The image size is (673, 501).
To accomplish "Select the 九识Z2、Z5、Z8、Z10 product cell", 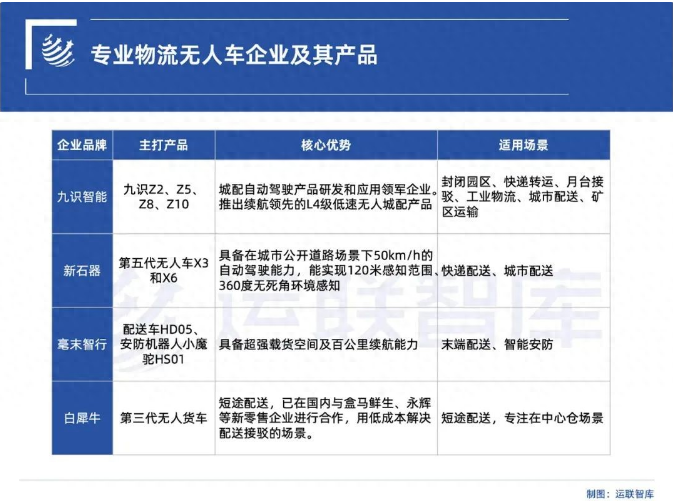I will click(163, 197).
